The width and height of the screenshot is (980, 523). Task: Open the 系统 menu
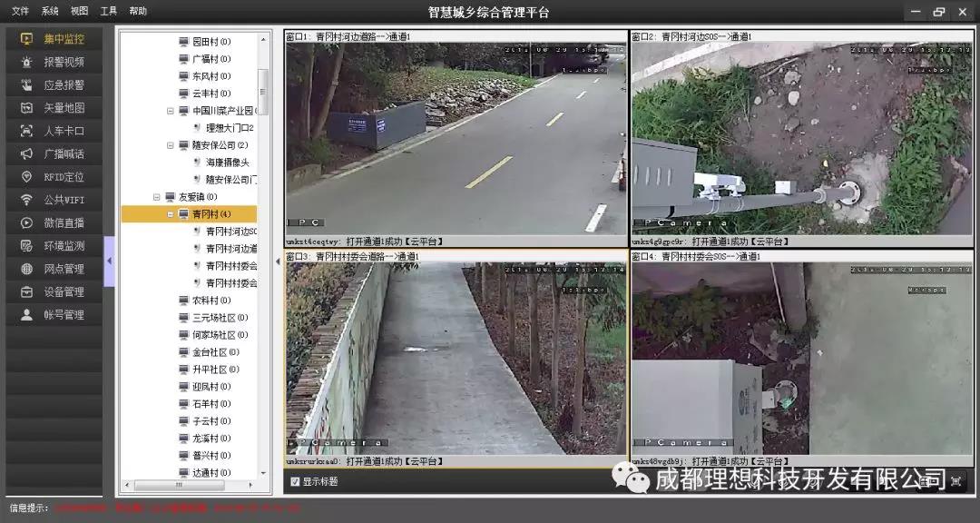[x=50, y=12]
